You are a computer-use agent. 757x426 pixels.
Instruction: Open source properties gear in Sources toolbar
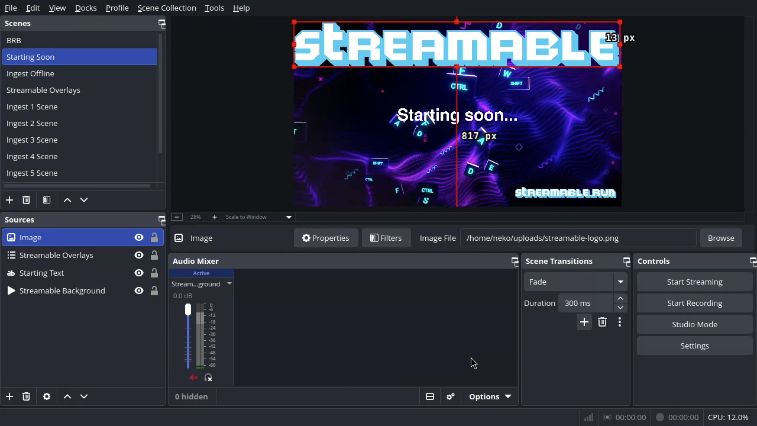point(46,397)
